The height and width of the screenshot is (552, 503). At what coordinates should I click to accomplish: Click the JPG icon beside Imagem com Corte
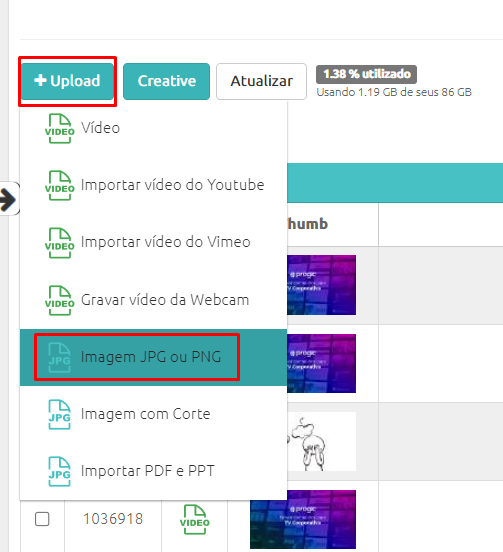pyautogui.click(x=59, y=414)
